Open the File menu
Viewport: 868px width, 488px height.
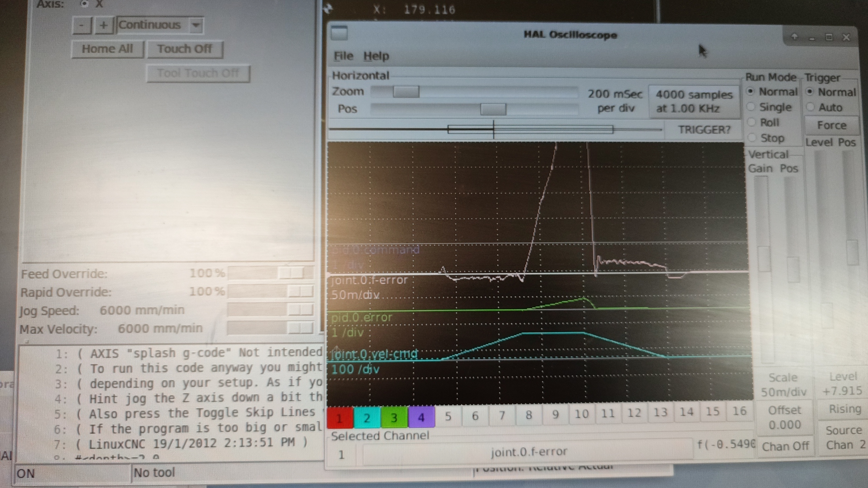point(343,56)
